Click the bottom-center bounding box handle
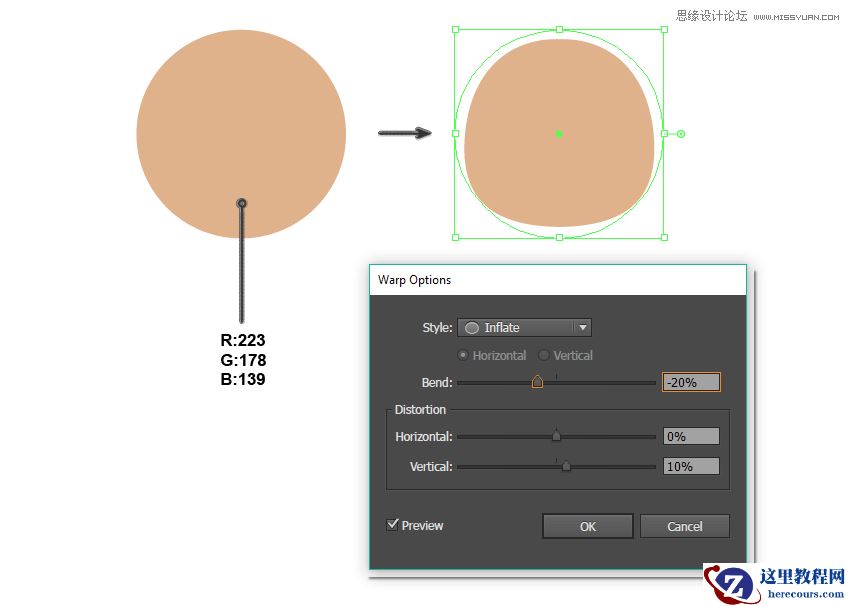The width and height of the screenshot is (850, 606). point(559,237)
